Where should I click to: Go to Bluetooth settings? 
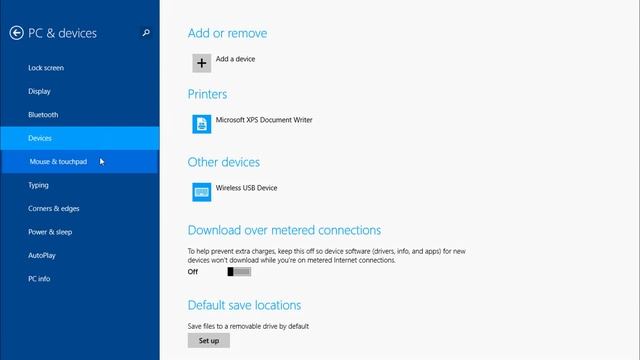click(80, 115)
